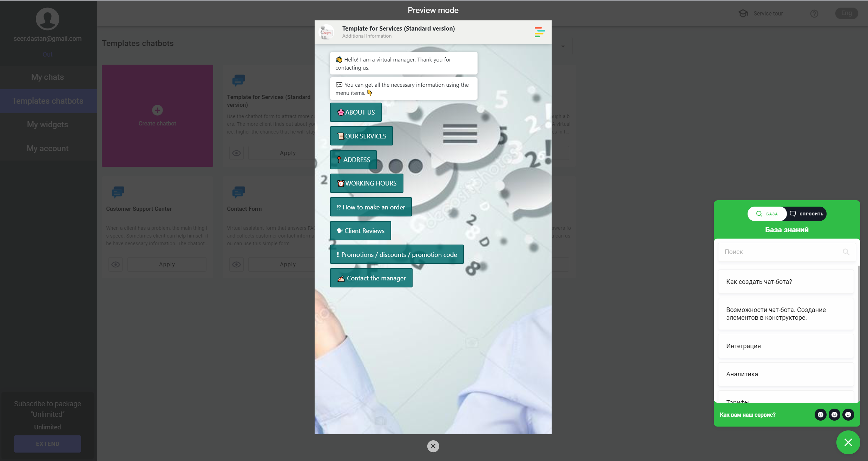Rate service with the sad face
Image resolution: width=868 pixels, height=461 pixels.
[848, 415]
